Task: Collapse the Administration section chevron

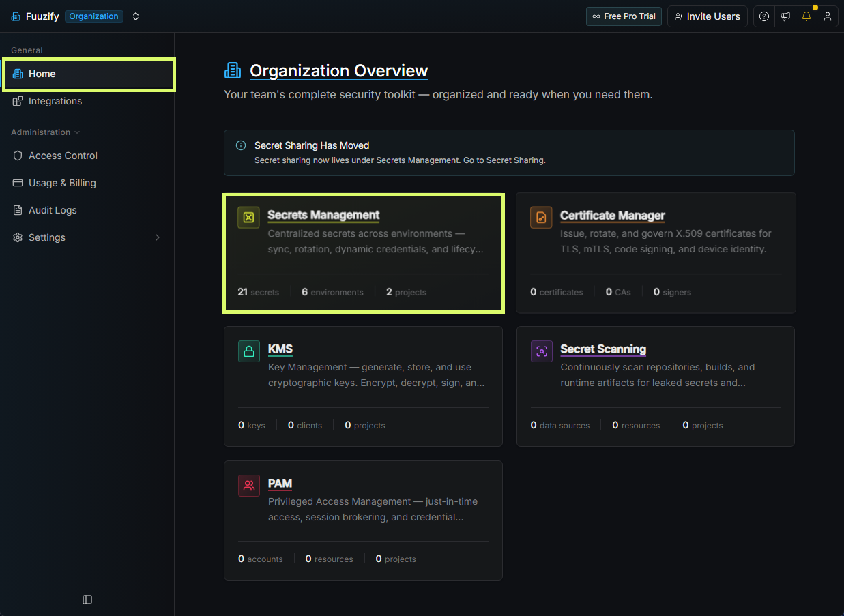Action: pos(77,132)
